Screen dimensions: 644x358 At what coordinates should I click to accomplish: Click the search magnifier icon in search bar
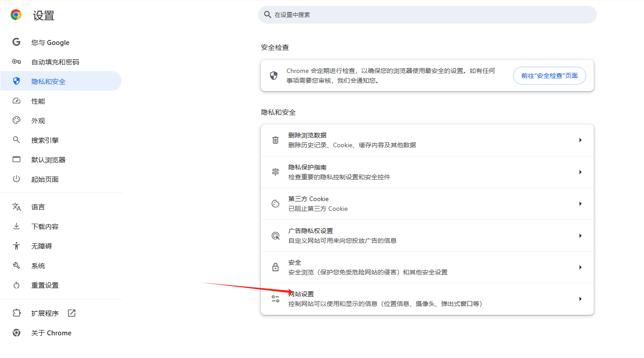[267, 15]
